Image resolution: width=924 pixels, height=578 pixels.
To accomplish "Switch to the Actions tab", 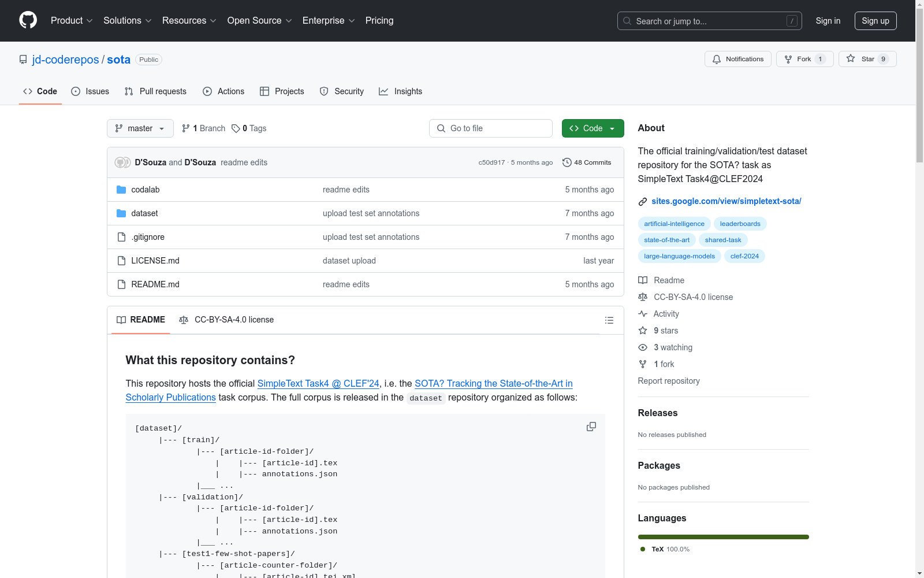I will tap(223, 91).
